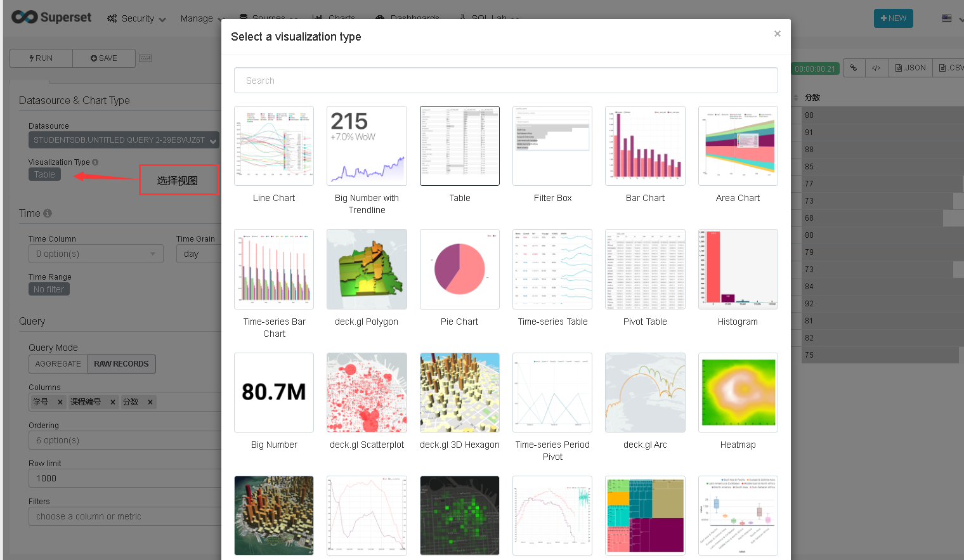Open the Datasource dropdown
964x560 pixels.
coord(124,140)
